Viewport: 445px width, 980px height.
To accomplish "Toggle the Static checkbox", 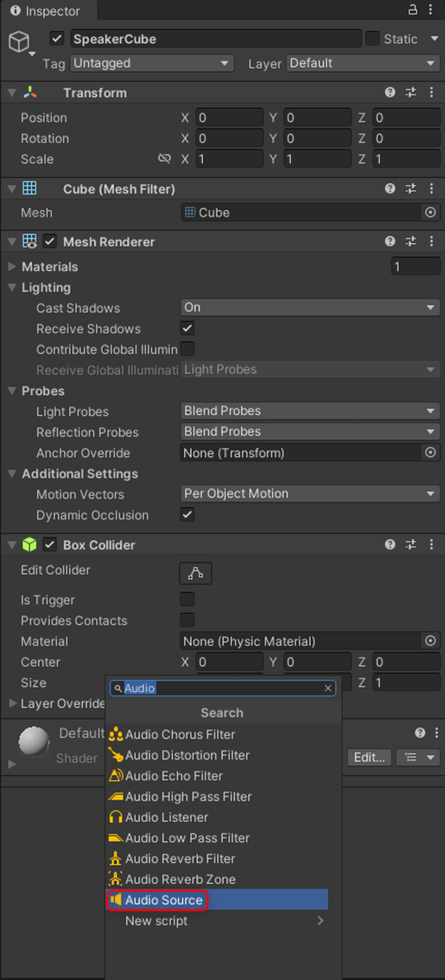I will point(372,38).
